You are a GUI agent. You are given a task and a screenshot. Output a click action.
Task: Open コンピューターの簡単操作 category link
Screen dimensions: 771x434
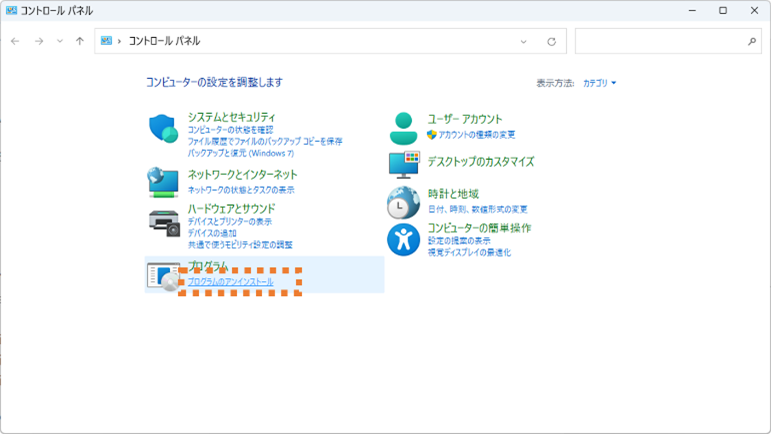pyautogui.click(x=479, y=228)
